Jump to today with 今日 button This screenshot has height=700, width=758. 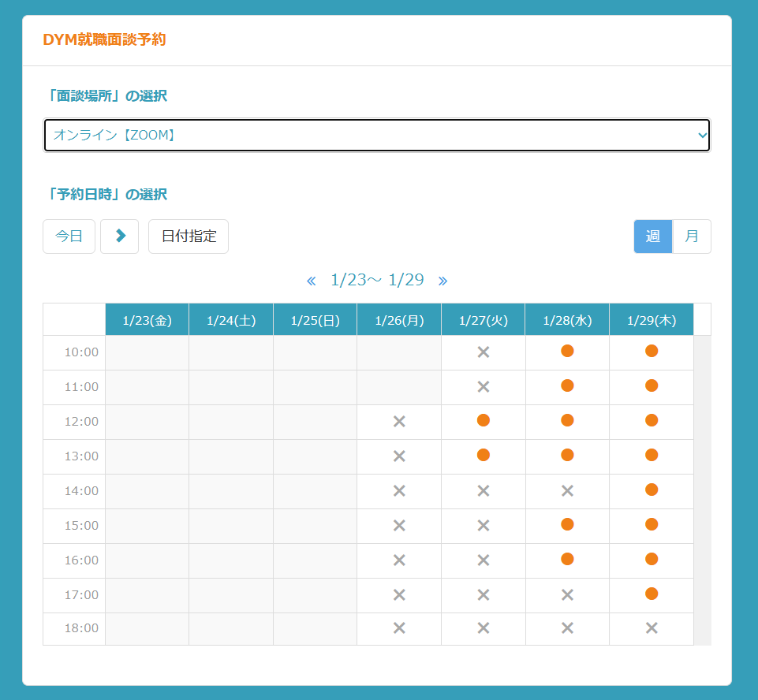69,236
